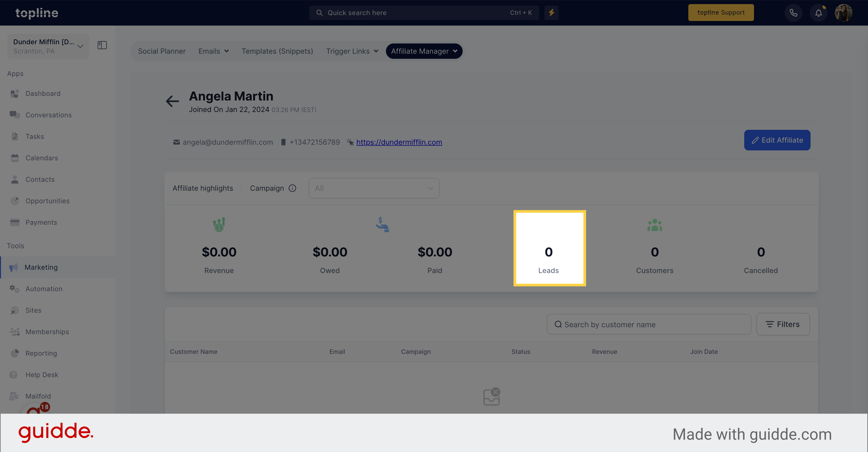
Task: Open the notifications bell
Action: 818,13
